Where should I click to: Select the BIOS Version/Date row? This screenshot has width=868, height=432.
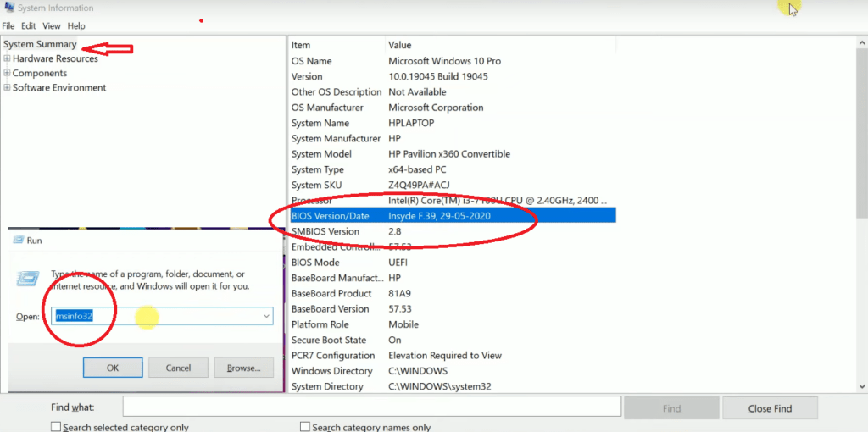click(453, 216)
